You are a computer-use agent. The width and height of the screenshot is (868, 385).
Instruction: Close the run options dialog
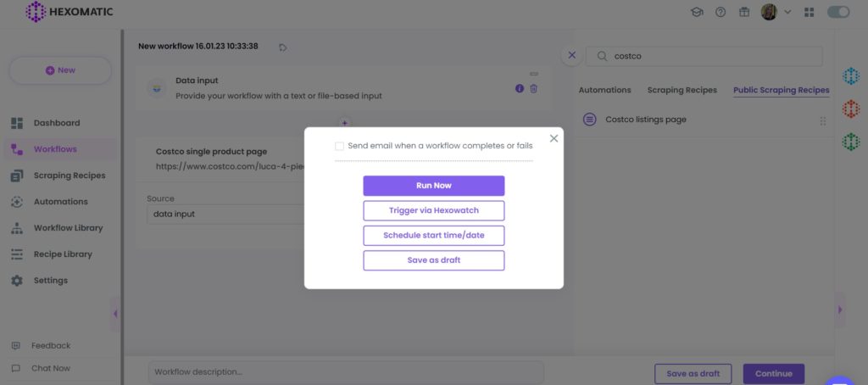[554, 138]
